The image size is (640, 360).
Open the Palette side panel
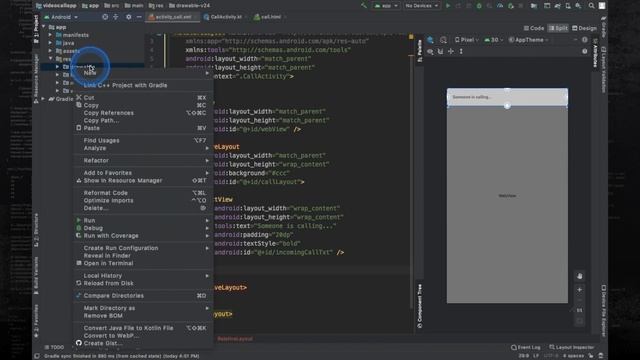[420, 51]
